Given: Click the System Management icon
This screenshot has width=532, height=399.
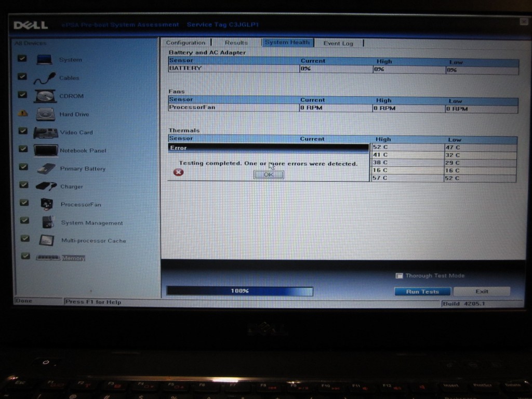Looking at the screenshot, I should click(x=48, y=222).
